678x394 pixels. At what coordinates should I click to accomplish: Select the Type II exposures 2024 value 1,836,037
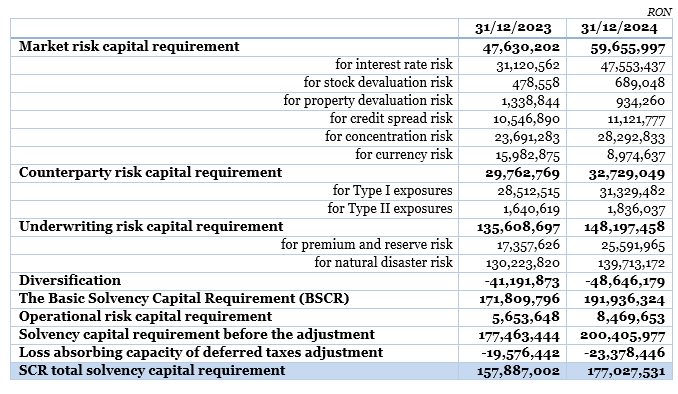(x=636, y=209)
